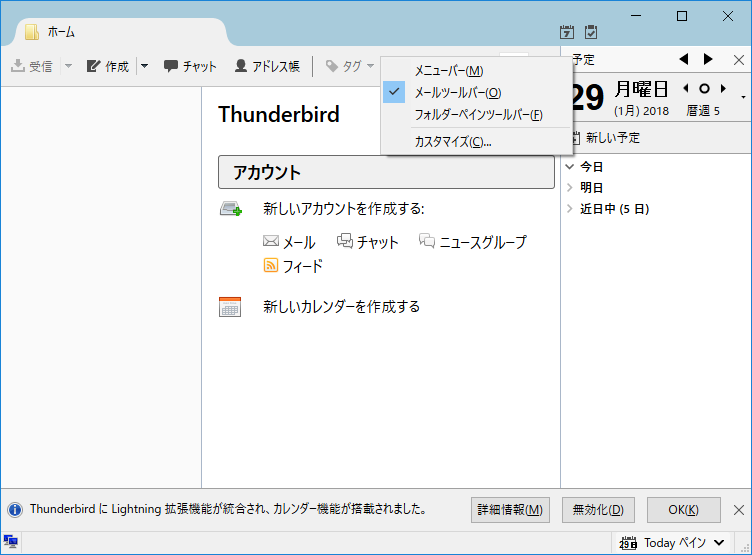Uncheck メールツールバー(O) menu item
Viewport: 752px width, 555px height.
click(x=477, y=92)
